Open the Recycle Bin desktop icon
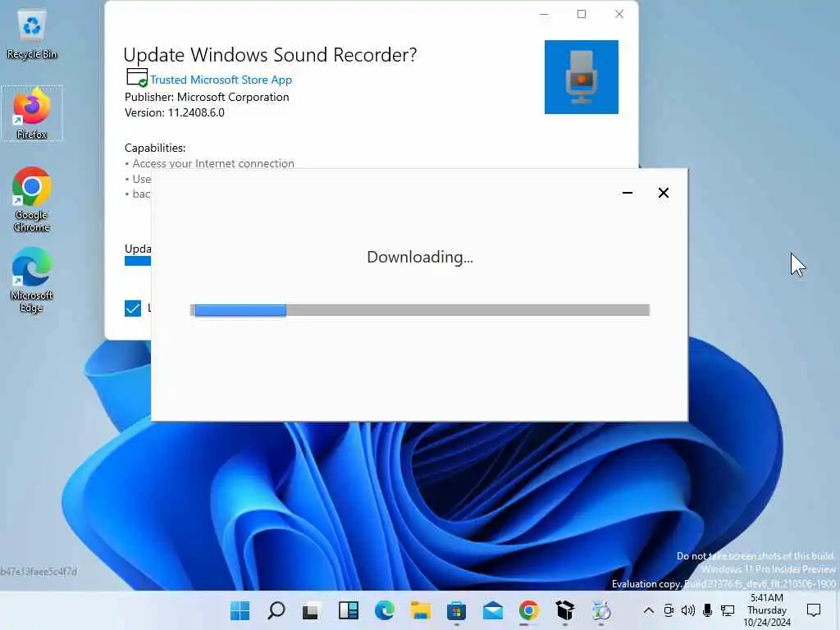The image size is (840, 630). coord(32,34)
